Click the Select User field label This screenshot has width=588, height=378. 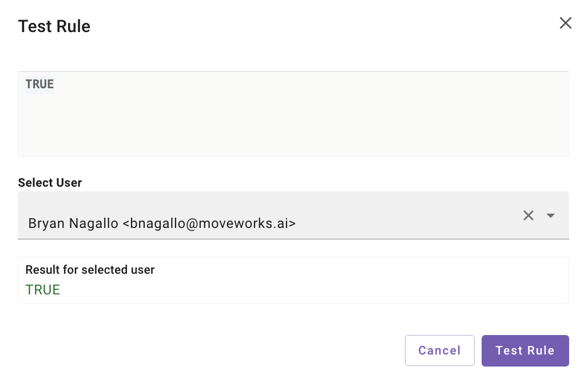click(50, 183)
